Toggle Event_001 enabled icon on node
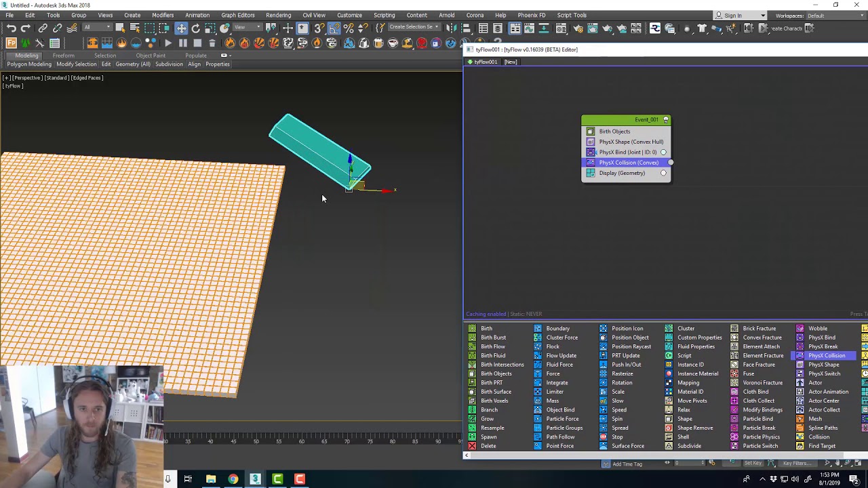Viewport: 868px width, 488px height. pos(665,120)
